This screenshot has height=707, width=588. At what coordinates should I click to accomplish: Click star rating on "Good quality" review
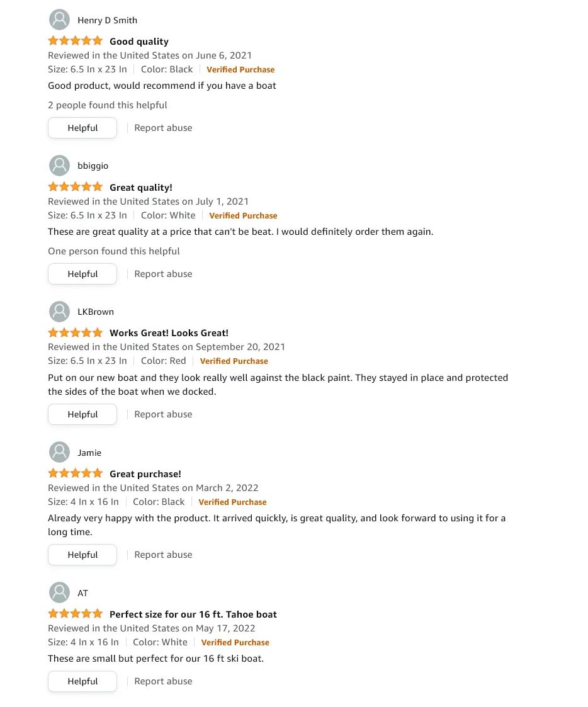[75, 41]
